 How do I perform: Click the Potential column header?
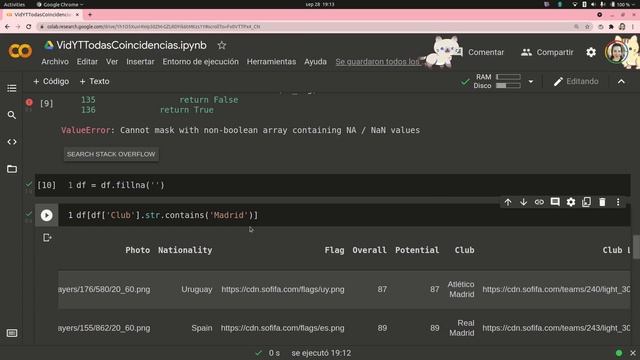tap(417, 250)
